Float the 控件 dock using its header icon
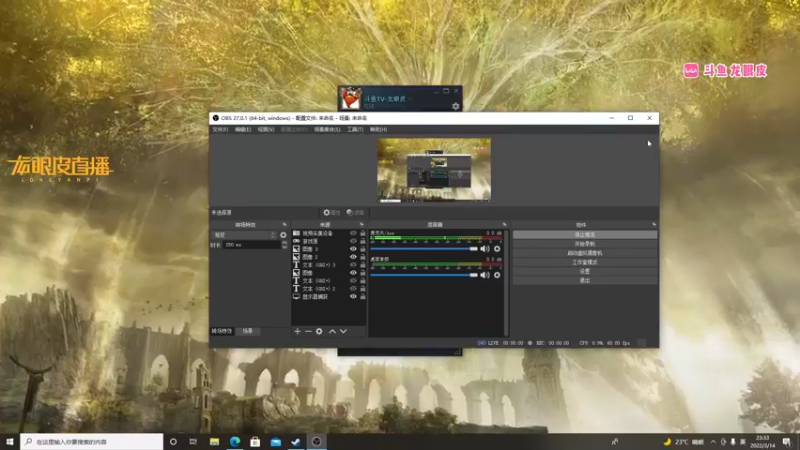The image size is (800, 450). point(654,224)
